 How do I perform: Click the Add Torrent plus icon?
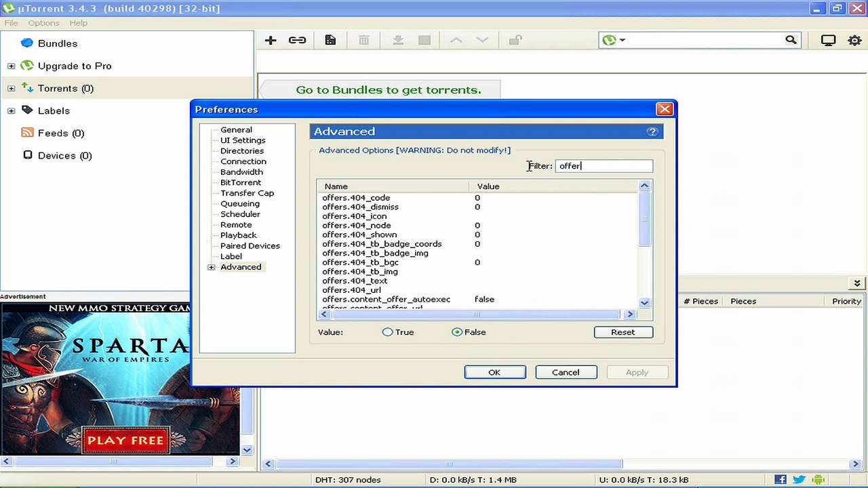tap(271, 41)
